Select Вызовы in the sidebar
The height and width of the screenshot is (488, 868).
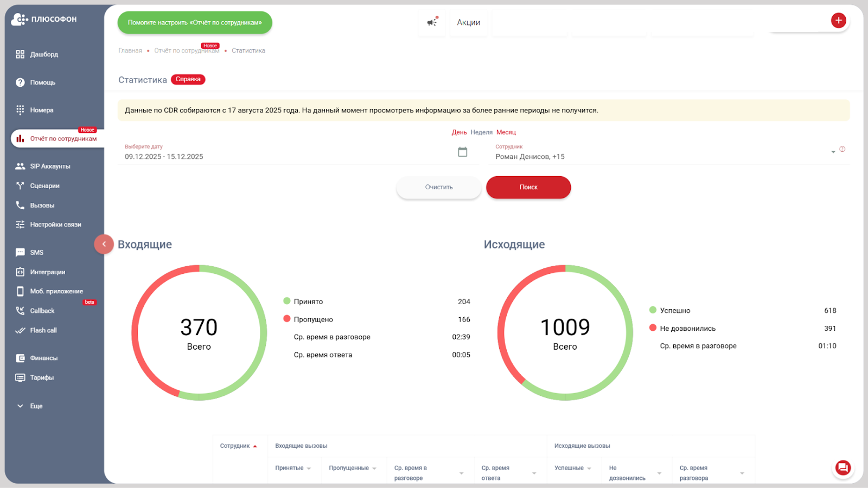pyautogui.click(x=42, y=205)
